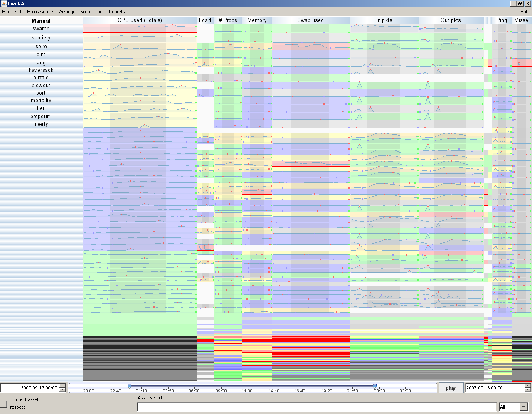
Task: Open the All filter dropdown
Action: [513, 407]
